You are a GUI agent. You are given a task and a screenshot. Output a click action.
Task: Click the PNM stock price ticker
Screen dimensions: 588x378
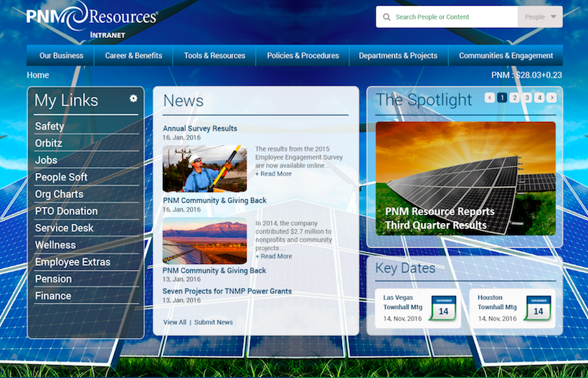coord(526,75)
